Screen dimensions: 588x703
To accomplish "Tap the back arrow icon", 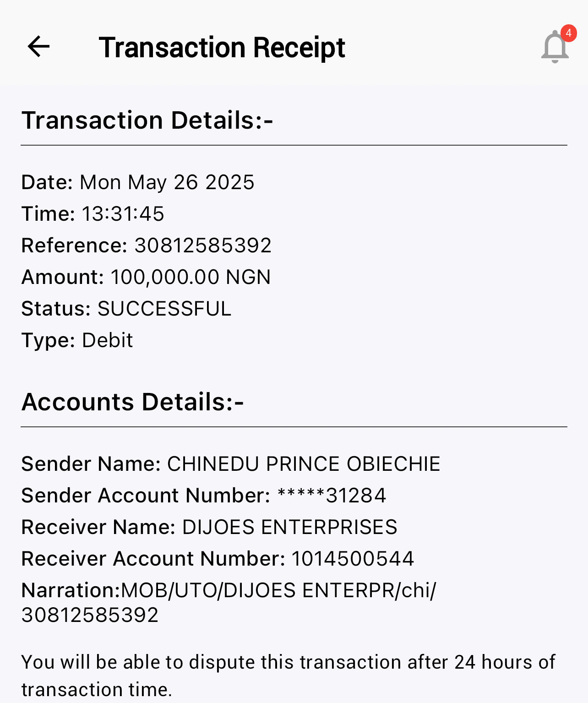I will 38,47.
